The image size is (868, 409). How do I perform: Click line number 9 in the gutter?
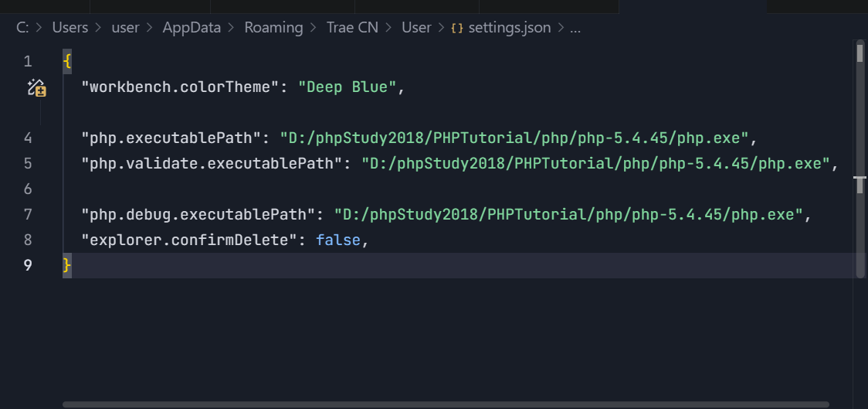click(28, 265)
